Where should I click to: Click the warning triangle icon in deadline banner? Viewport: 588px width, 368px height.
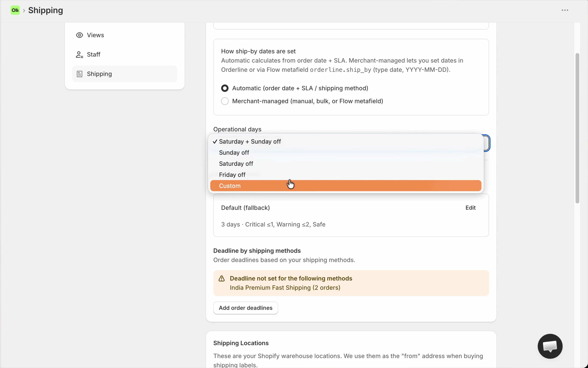point(221,278)
